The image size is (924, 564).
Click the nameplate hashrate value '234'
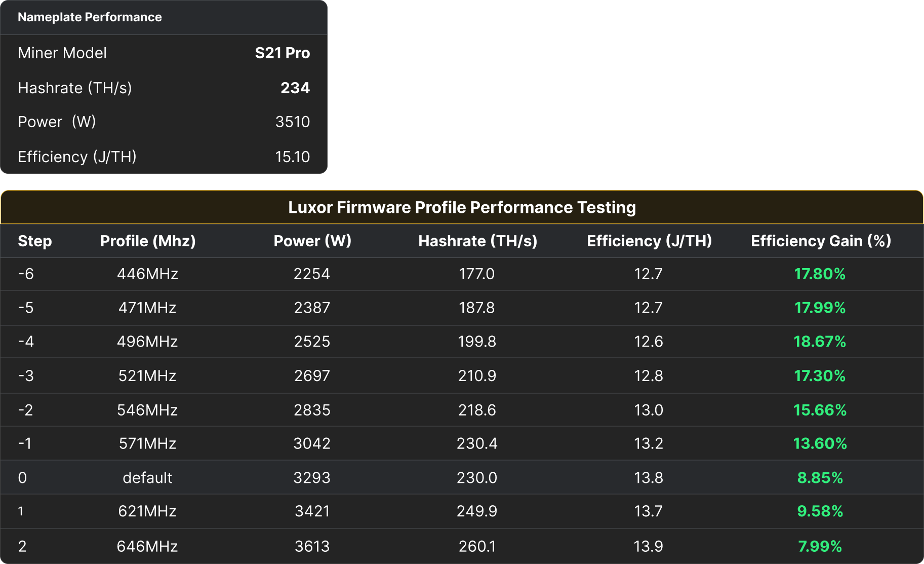(295, 88)
